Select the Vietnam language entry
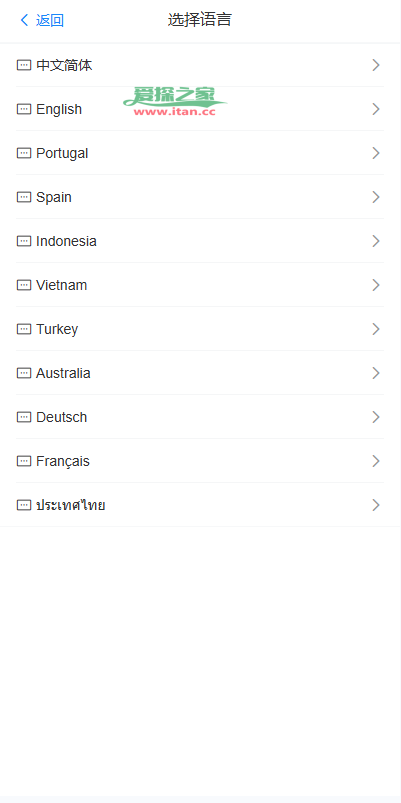This screenshot has height=803, width=401. click(x=200, y=285)
